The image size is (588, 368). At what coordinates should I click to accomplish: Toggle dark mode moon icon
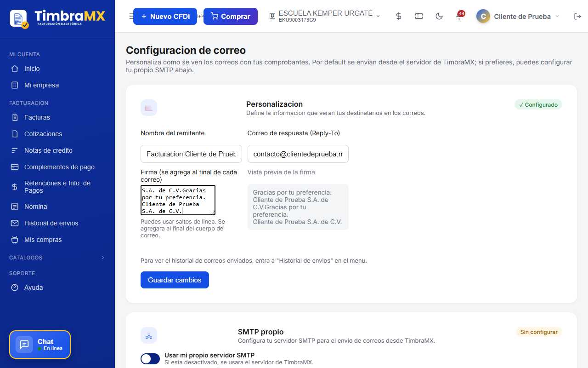pos(439,16)
